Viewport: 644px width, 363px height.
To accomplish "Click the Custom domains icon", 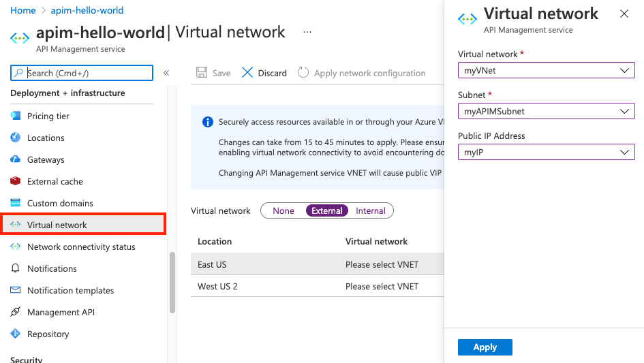I will 16,203.
